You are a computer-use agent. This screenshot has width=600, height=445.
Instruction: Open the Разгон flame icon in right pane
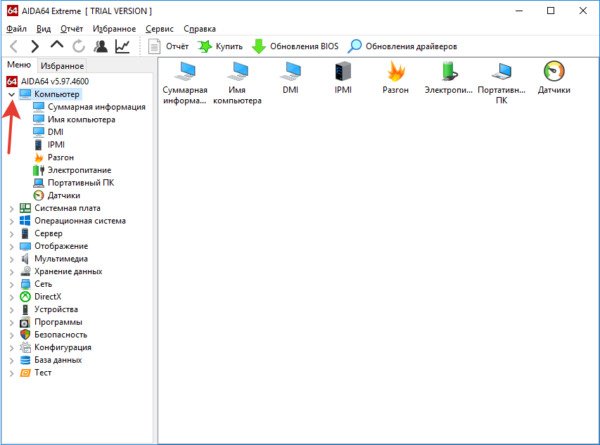[396, 77]
